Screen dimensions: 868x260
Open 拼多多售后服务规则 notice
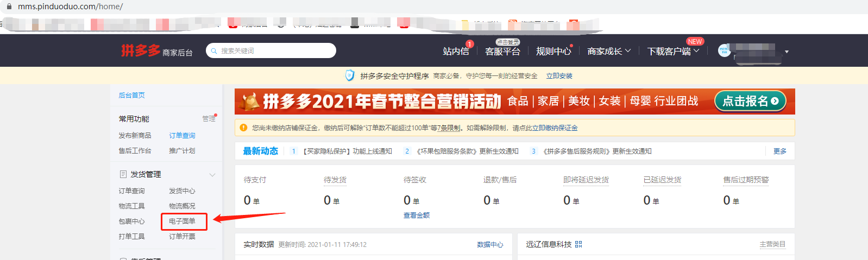597,151
